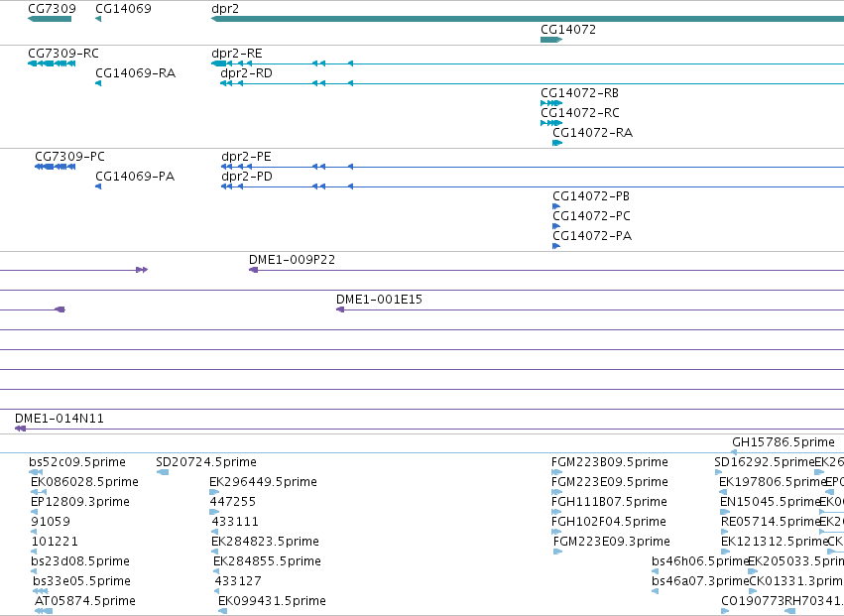Open the feature labeled 447255

pos(232,502)
